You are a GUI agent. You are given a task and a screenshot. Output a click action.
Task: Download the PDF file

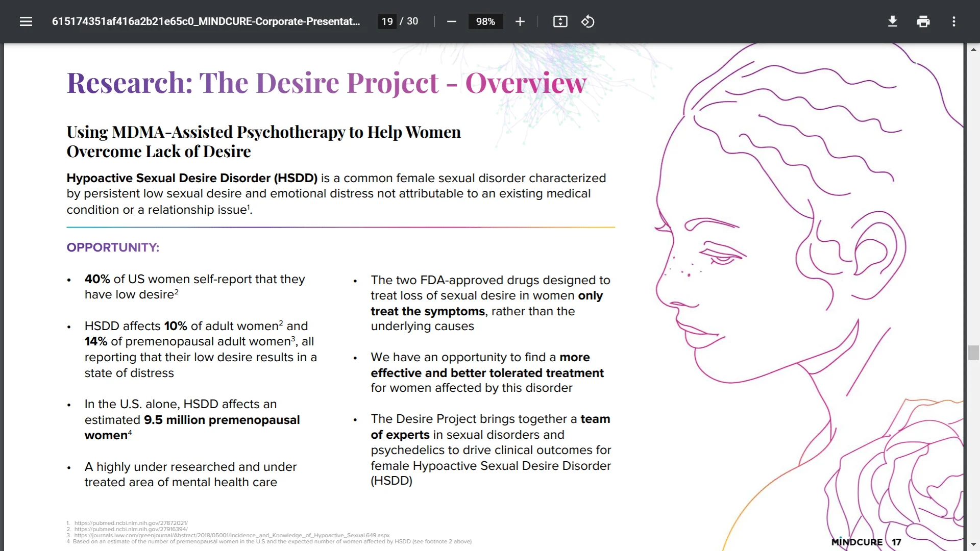click(x=893, y=21)
